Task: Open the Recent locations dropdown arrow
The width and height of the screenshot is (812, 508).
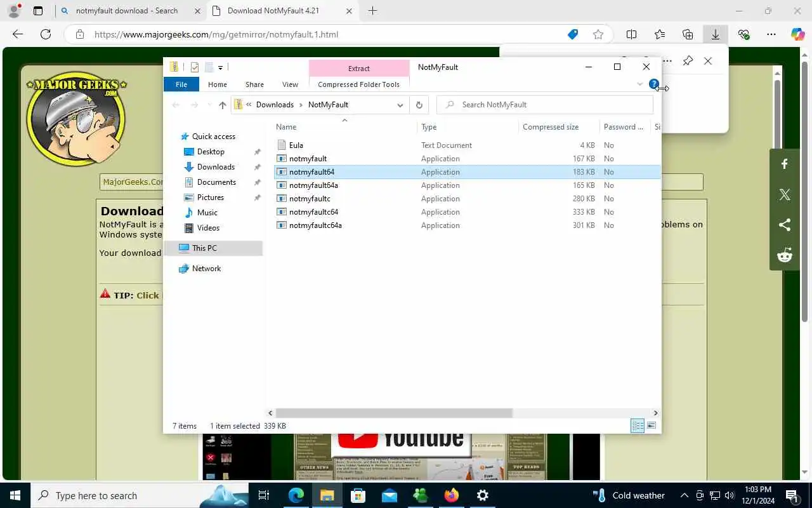Action: click(x=209, y=105)
